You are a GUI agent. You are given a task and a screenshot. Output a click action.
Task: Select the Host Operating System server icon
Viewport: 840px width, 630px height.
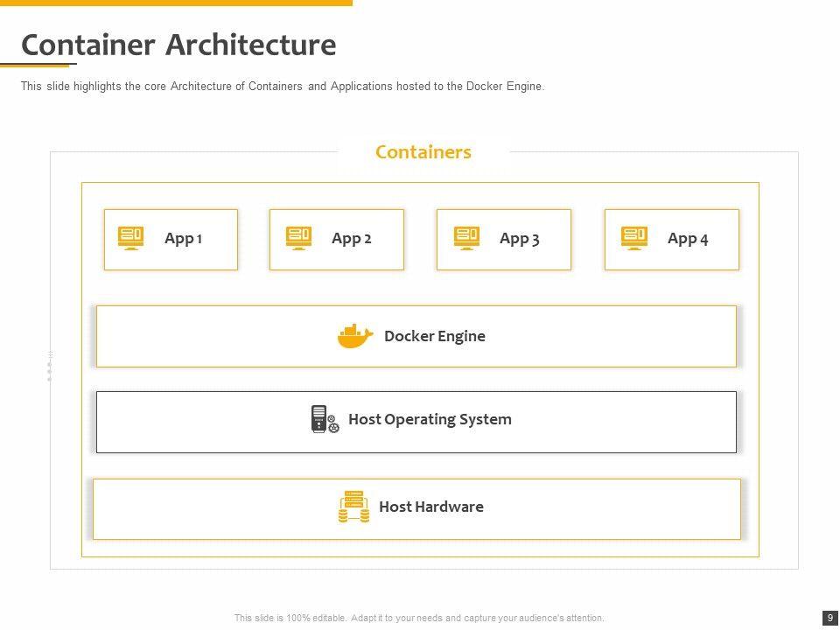click(x=325, y=419)
